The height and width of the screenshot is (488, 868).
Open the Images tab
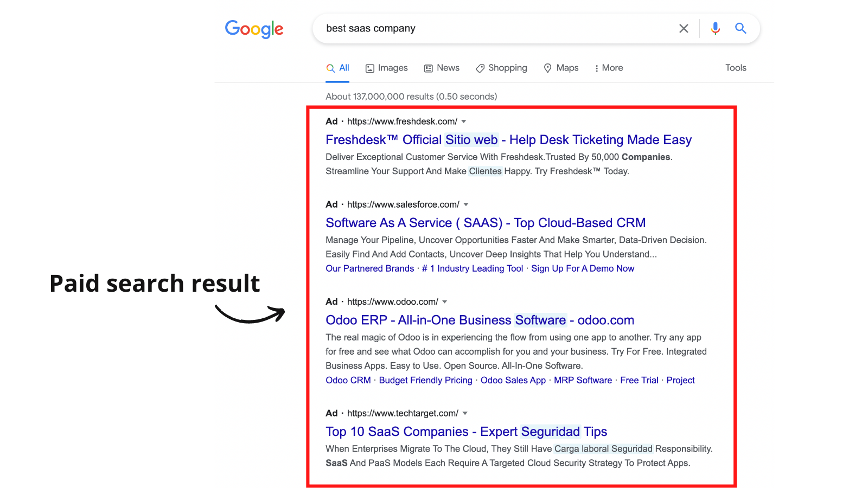pyautogui.click(x=387, y=68)
